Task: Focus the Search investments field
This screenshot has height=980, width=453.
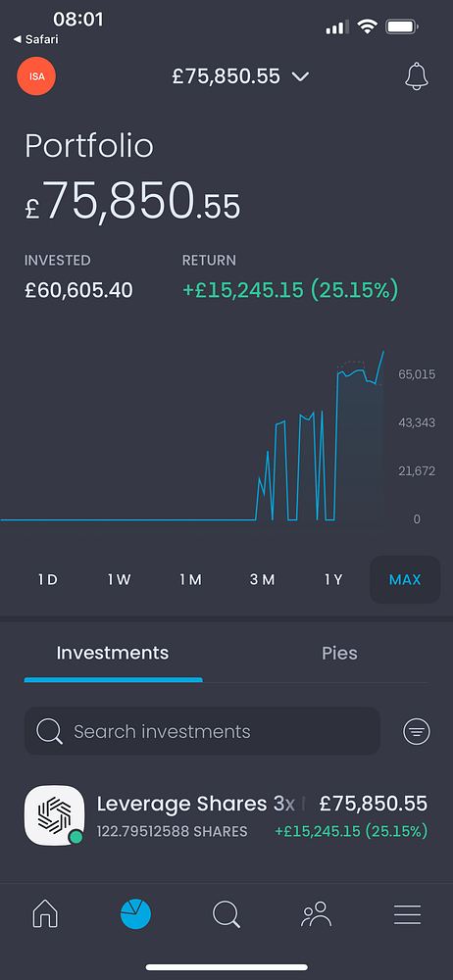Action: 202,731
